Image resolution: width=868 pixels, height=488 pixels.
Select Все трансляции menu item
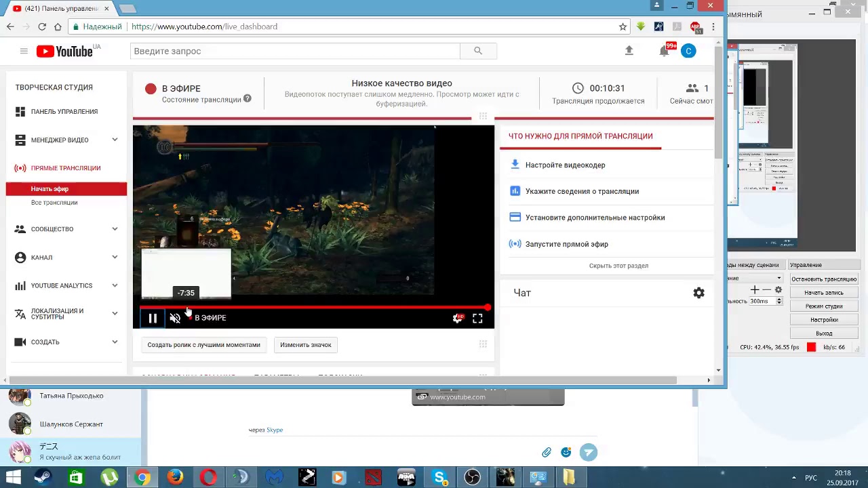[x=54, y=203]
